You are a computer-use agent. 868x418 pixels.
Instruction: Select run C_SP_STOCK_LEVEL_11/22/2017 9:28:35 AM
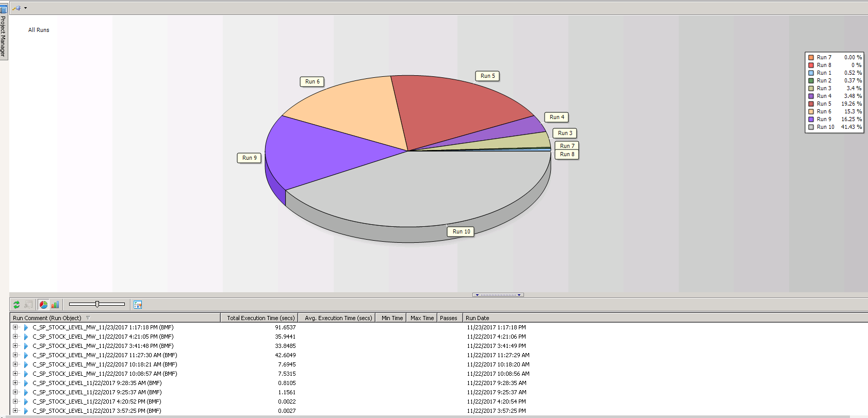pos(97,383)
